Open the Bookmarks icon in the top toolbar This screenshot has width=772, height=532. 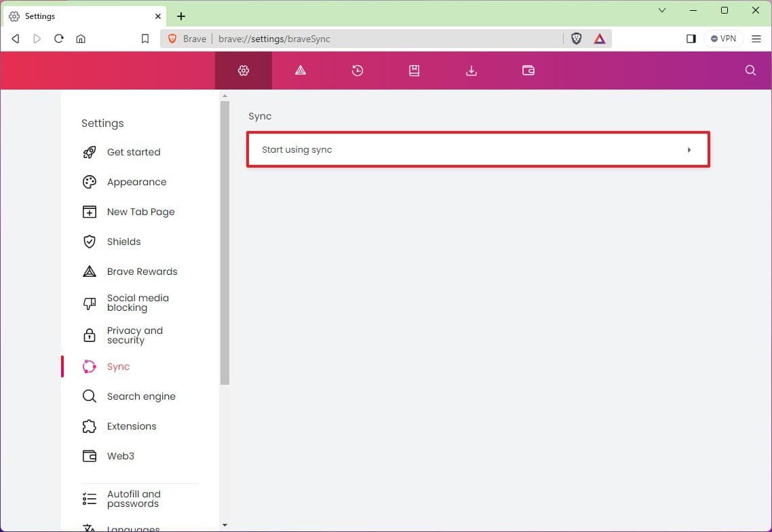(414, 70)
